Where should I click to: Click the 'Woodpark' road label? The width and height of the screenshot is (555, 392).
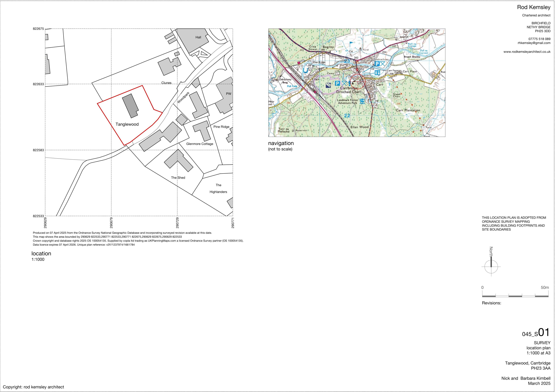click(x=183, y=98)
